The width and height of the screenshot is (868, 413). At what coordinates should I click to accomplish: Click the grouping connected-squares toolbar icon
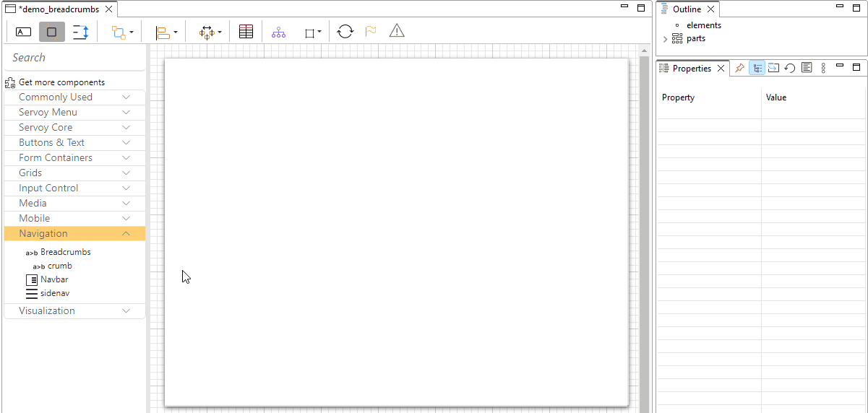(x=119, y=32)
